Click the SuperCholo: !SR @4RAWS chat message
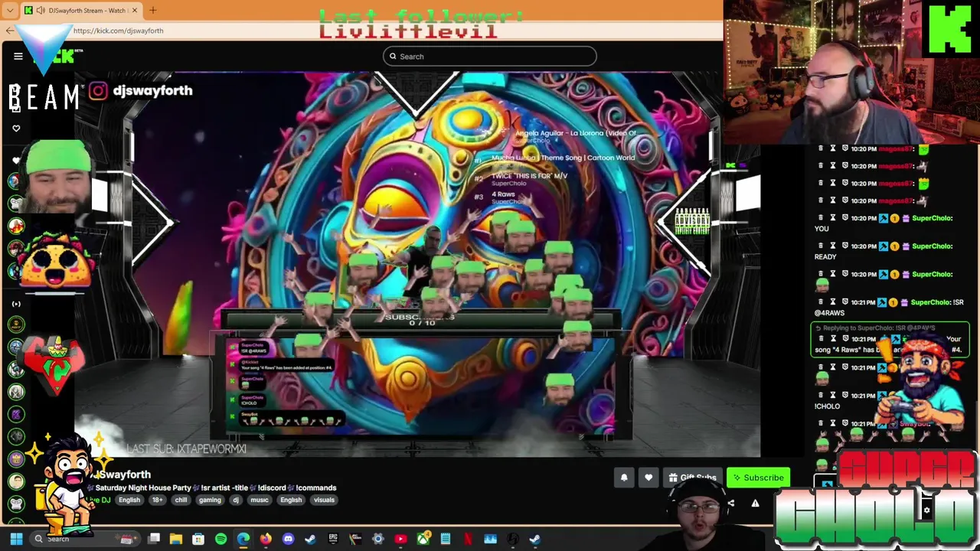The height and width of the screenshot is (551, 980). point(888,307)
